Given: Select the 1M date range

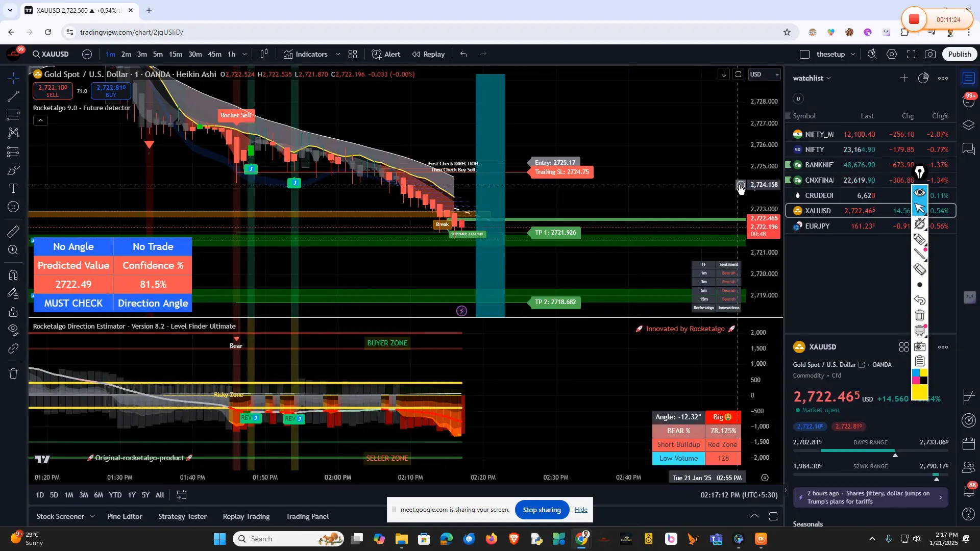Looking at the screenshot, I should (x=69, y=495).
